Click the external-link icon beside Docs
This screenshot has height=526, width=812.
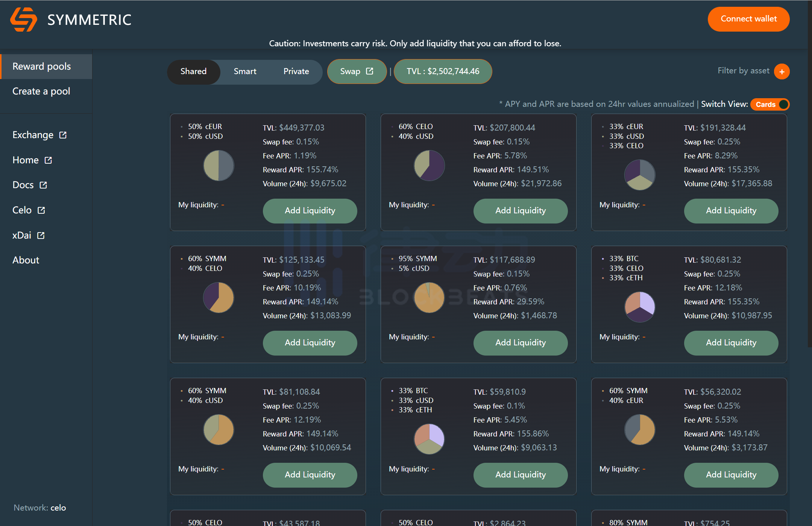43,185
